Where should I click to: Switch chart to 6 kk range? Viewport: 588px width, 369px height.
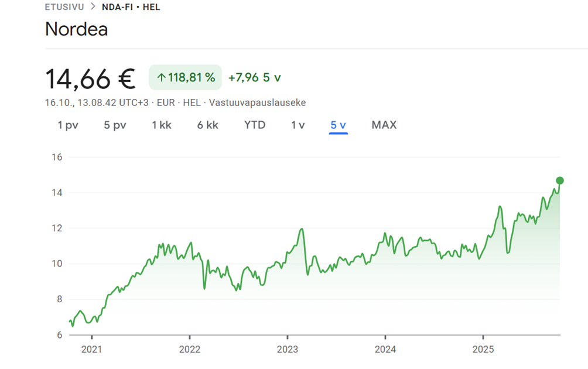(208, 125)
